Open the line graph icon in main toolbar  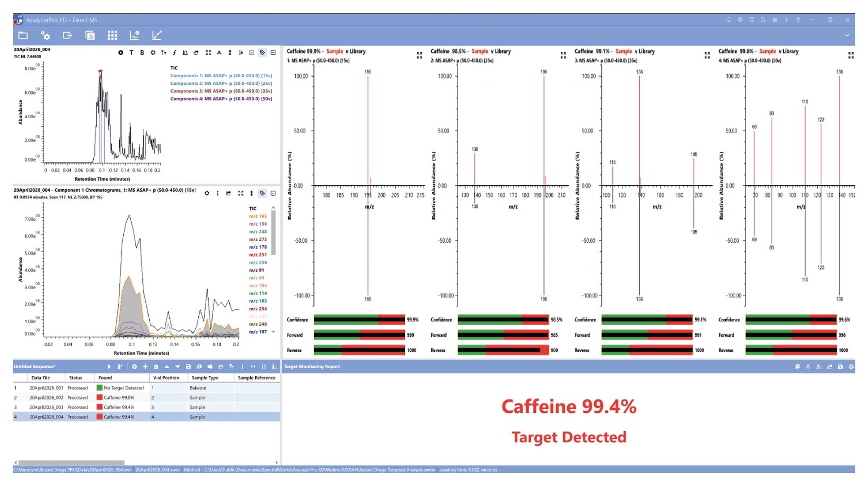coord(157,35)
